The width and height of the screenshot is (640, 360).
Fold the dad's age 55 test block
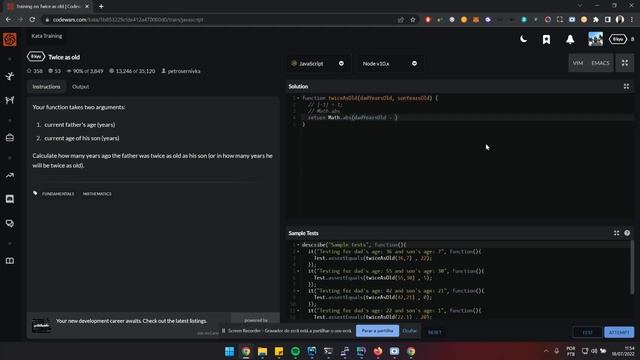point(298,271)
